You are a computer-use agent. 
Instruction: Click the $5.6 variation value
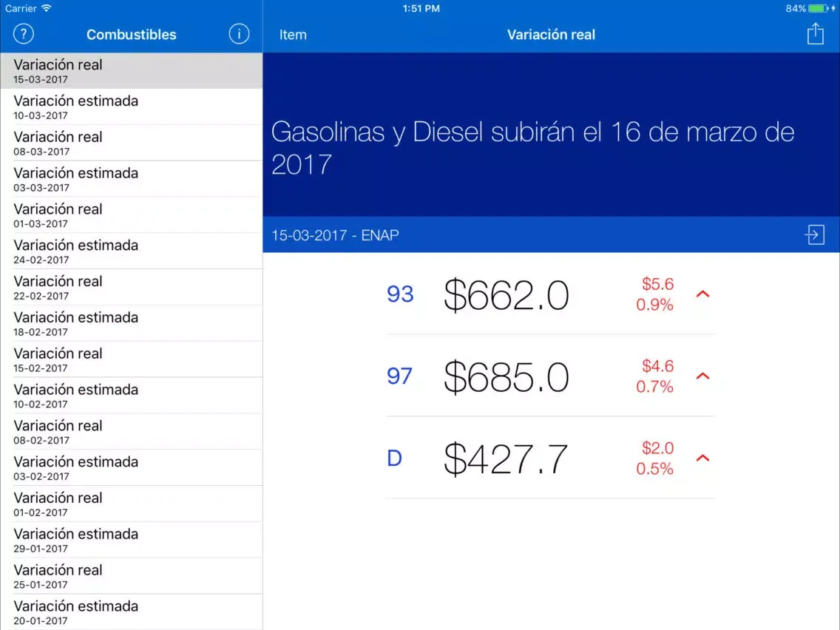657,284
